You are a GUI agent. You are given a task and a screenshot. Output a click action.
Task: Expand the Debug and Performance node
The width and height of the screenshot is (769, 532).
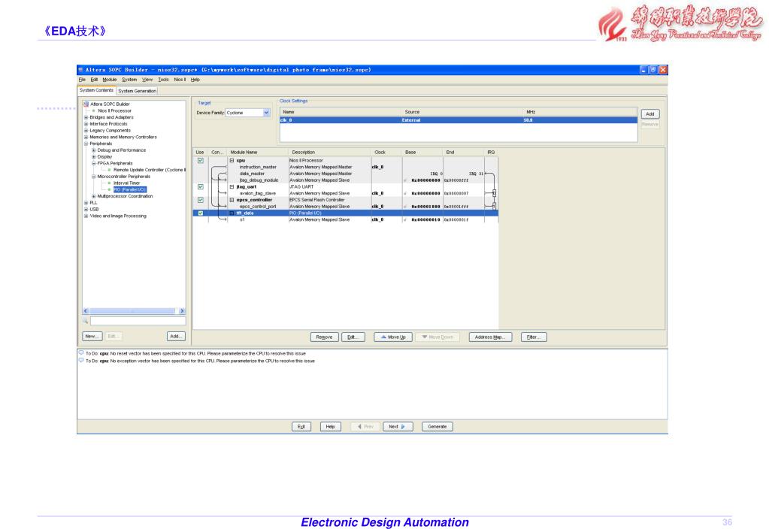94,150
